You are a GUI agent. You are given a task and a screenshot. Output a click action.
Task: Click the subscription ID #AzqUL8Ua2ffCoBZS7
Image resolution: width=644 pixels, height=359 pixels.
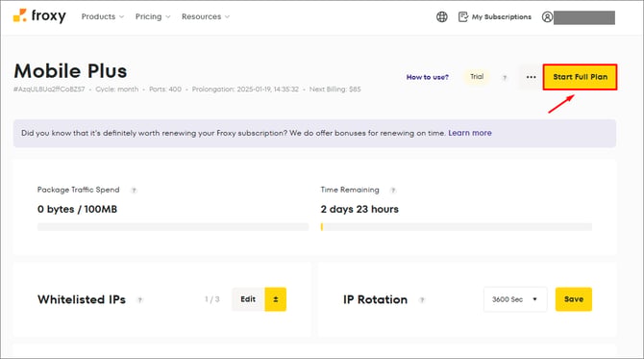pos(49,90)
